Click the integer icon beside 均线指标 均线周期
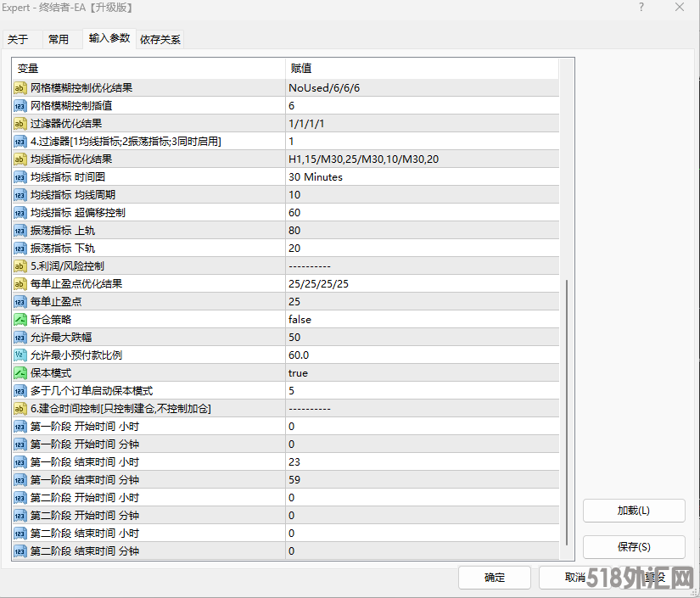 point(20,195)
